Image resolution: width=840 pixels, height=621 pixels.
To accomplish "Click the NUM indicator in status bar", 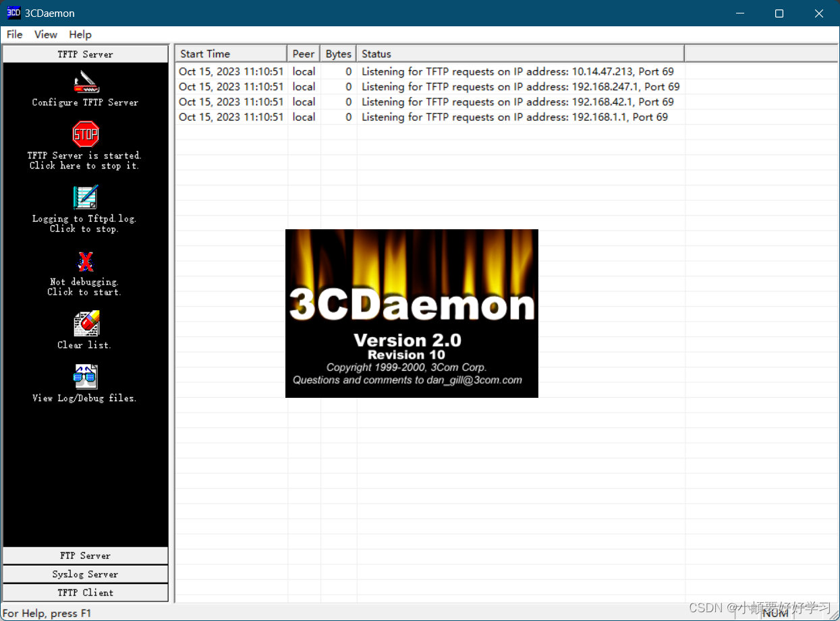I will pos(775,614).
